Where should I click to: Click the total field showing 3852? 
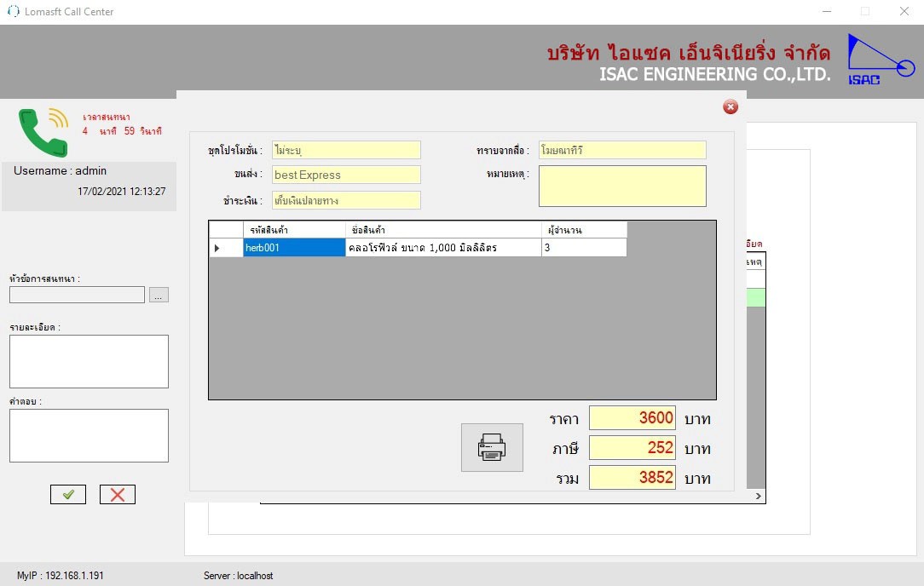point(632,478)
